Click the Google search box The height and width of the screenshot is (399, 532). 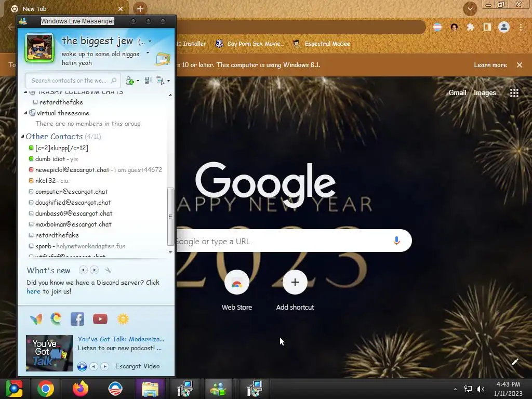294,241
